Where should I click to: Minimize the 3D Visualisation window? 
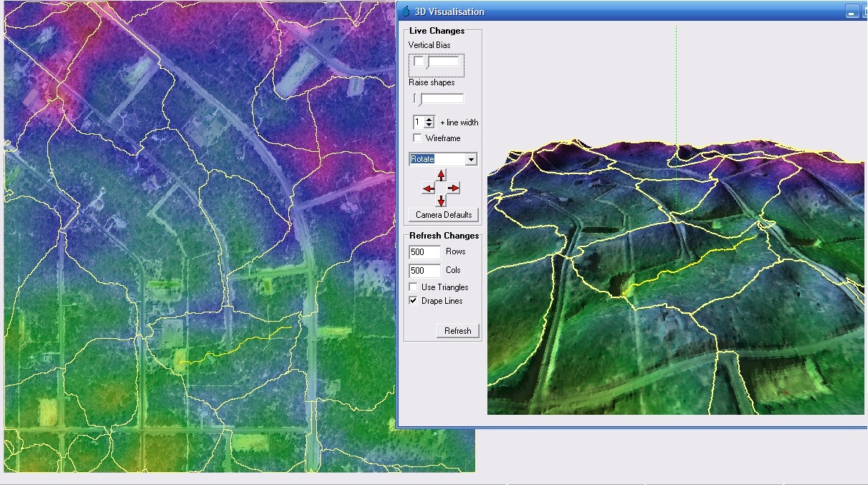pos(852,11)
